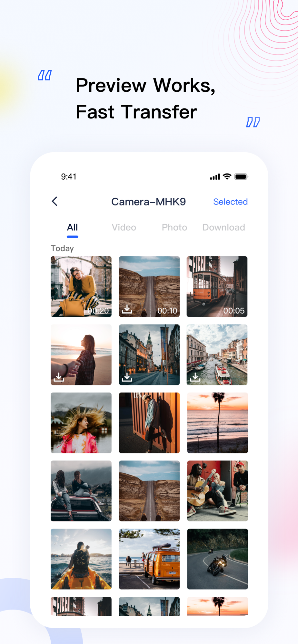Switch to the Download tab
The height and width of the screenshot is (644, 298).
point(224,227)
